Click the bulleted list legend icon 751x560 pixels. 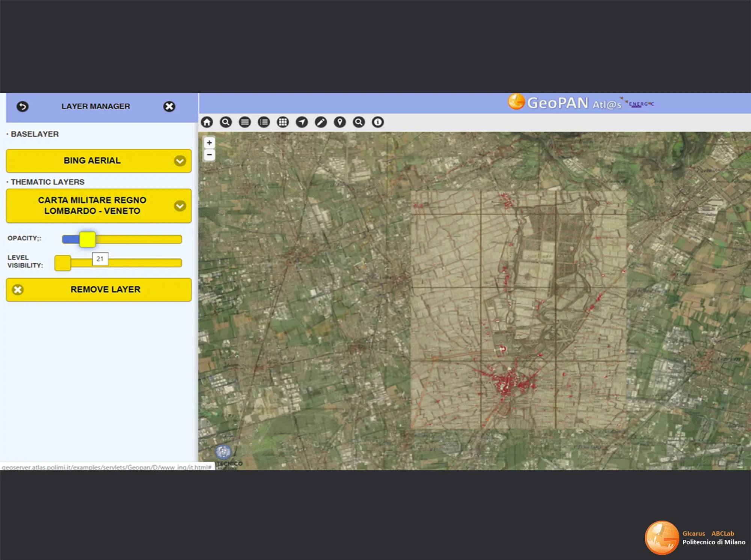pyautogui.click(x=264, y=122)
